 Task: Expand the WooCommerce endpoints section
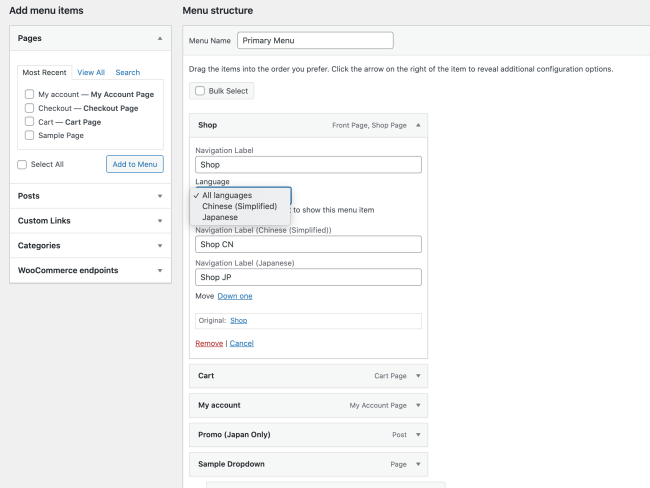click(x=160, y=271)
